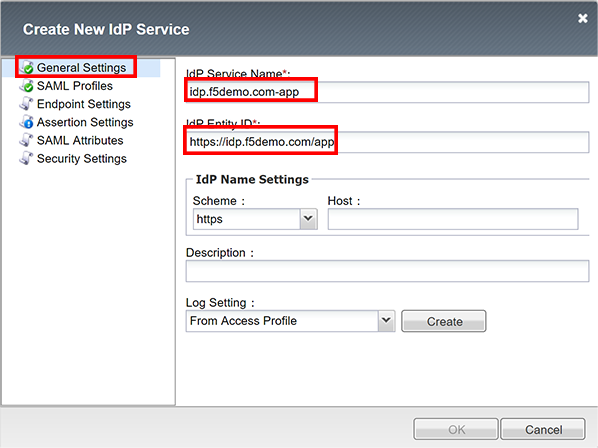The width and height of the screenshot is (598, 448).
Task: Go to the SAML Profiles section
Action: pyautogui.click(x=75, y=86)
